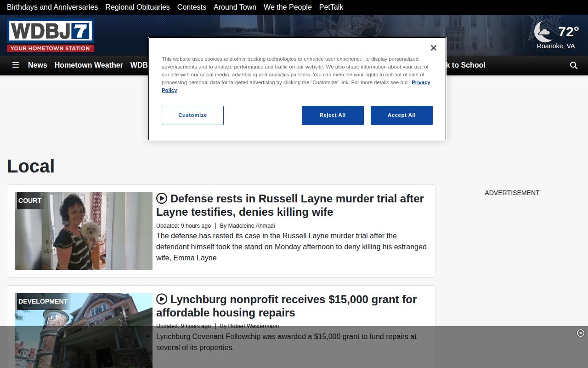Click play icon on Lynchburg nonprofit headline

tap(162, 299)
